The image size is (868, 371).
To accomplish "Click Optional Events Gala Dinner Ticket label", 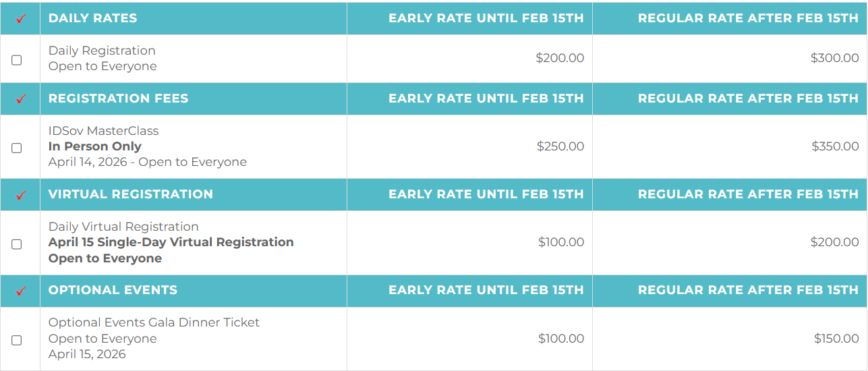I will pos(154,322).
